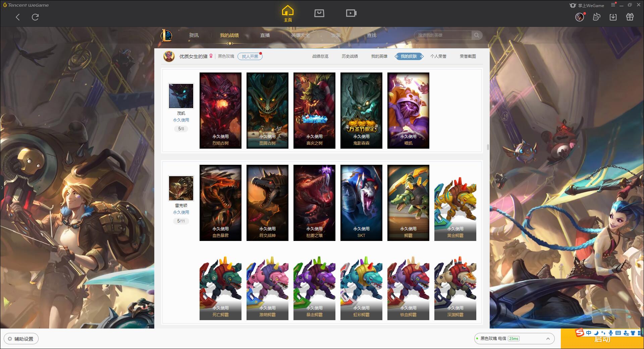The image size is (644, 349).
Task: Toggle Sogou half-moon width mode icon
Action: 596,333
